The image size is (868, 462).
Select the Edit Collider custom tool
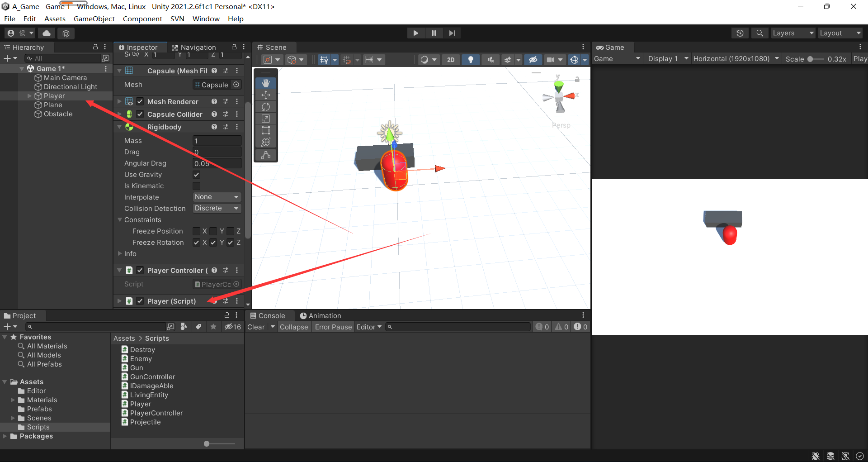point(266,155)
